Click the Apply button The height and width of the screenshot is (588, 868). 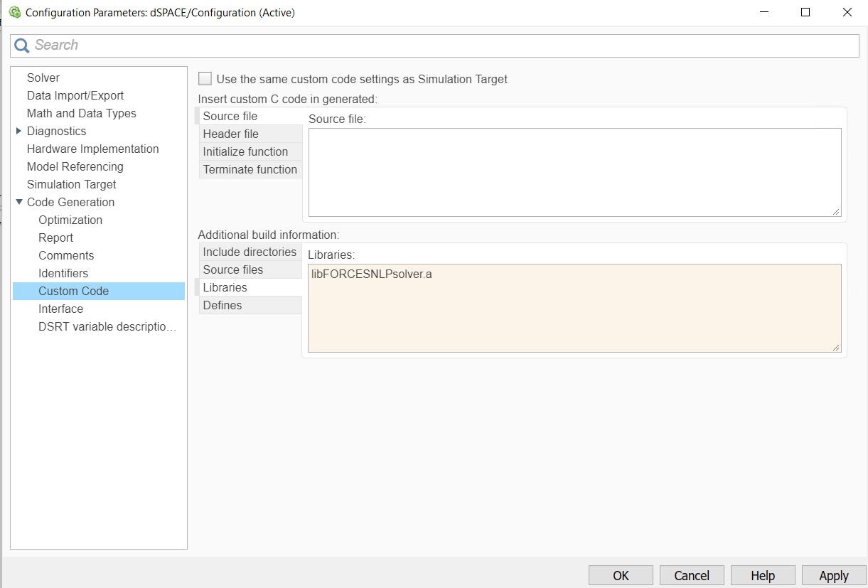point(833,575)
